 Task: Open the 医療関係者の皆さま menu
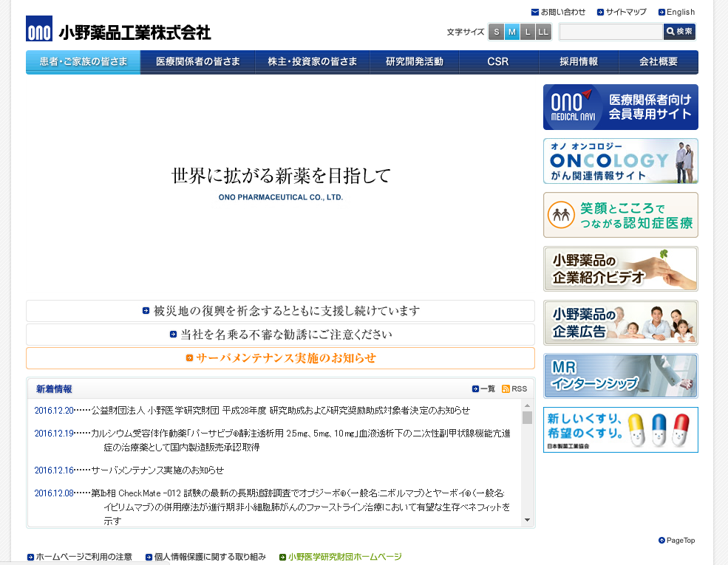(x=198, y=62)
